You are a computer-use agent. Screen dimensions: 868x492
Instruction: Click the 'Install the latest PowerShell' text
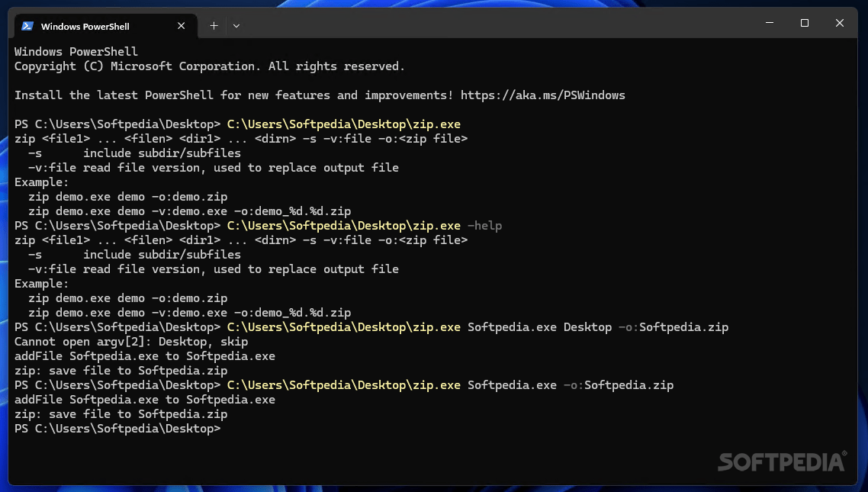pyautogui.click(x=114, y=95)
